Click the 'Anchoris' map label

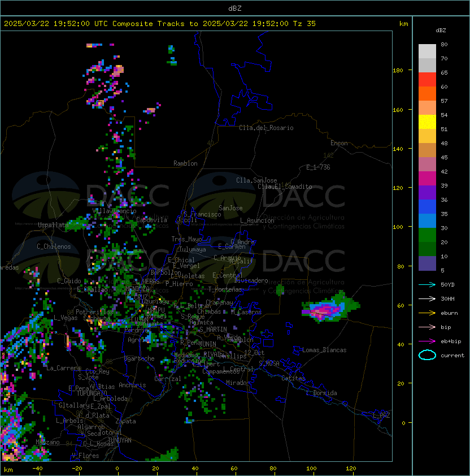[132, 385]
